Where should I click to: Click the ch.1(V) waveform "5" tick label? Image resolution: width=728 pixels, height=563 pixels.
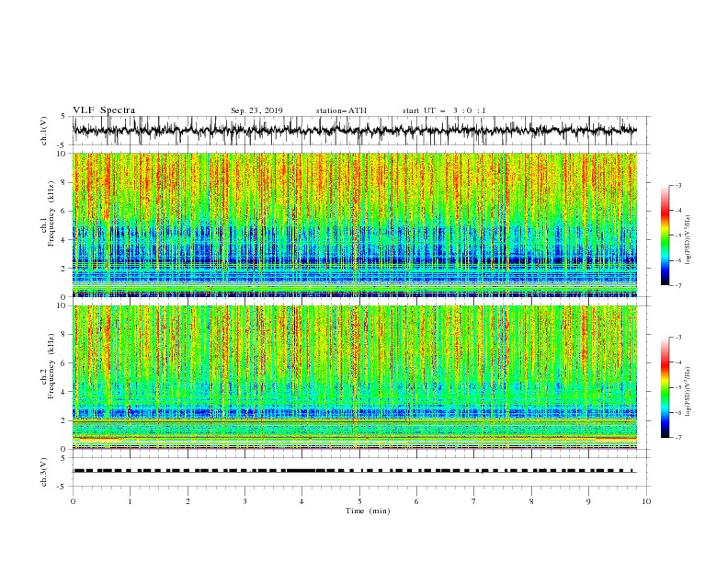[x=63, y=116]
